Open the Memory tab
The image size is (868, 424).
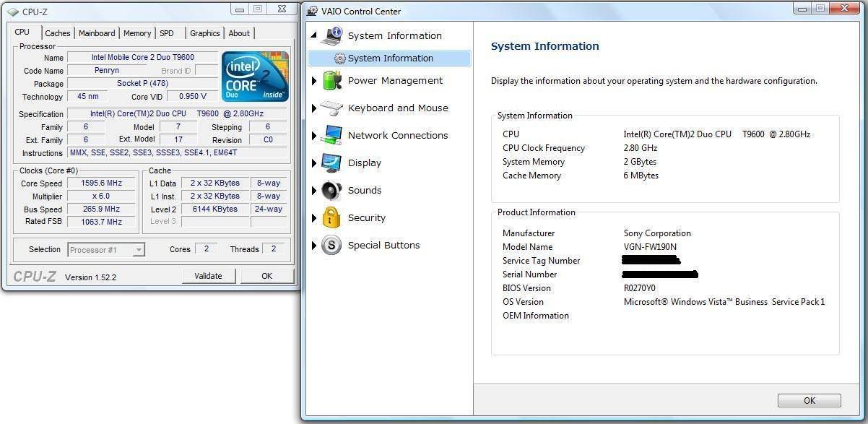click(137, 33)
